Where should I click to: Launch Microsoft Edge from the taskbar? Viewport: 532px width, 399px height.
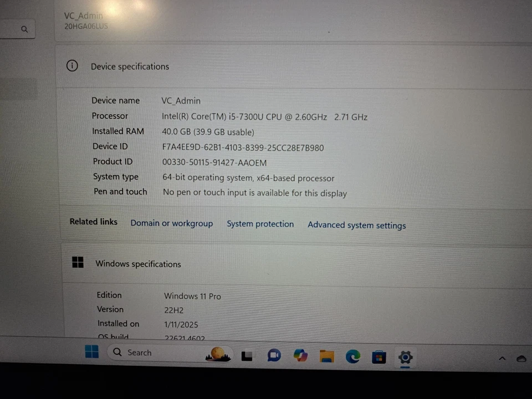tap(353, 356)
